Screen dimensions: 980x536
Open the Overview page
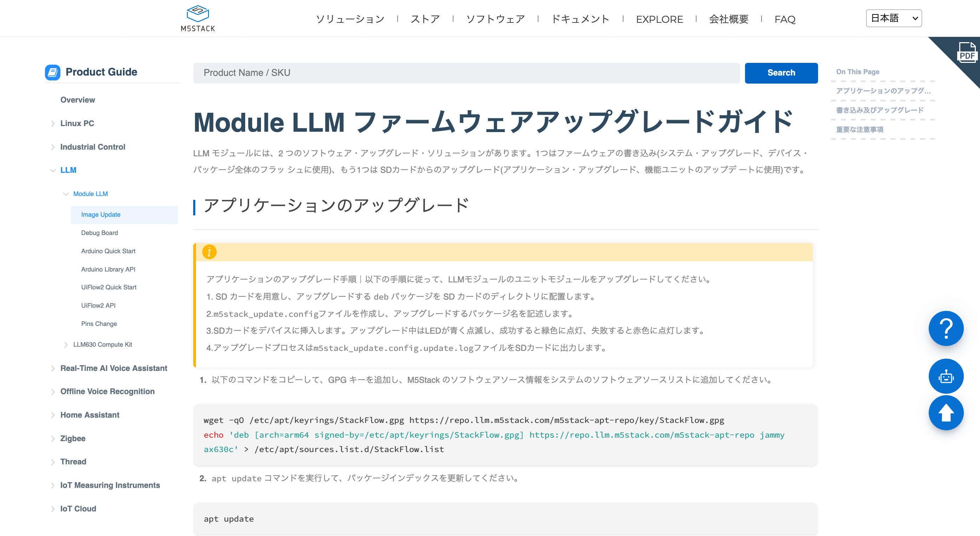point(78,100)
